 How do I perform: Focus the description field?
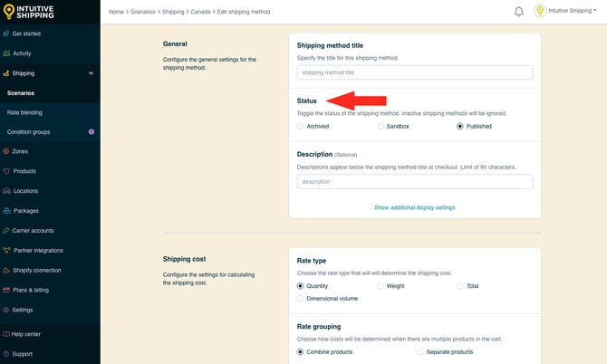[x=415, y=181]
